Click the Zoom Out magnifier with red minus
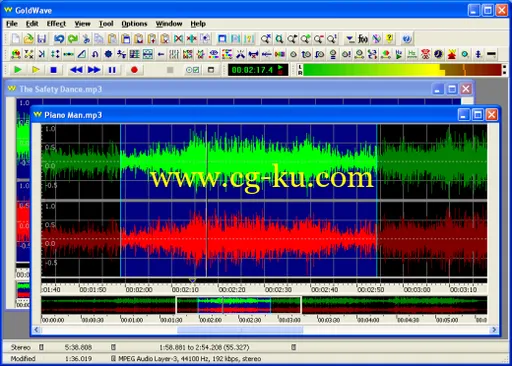The height and width of the screenshot is (366, 512). click(x=319, y=39)
